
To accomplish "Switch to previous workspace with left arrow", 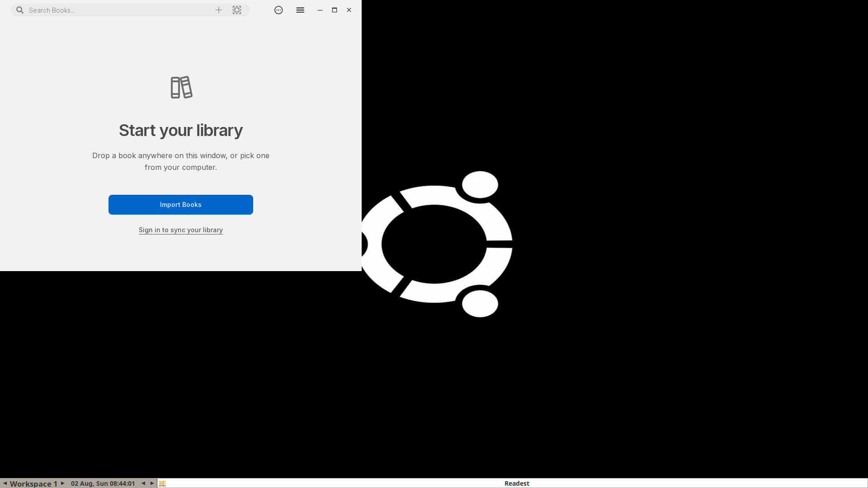I will tap(5, 483).
